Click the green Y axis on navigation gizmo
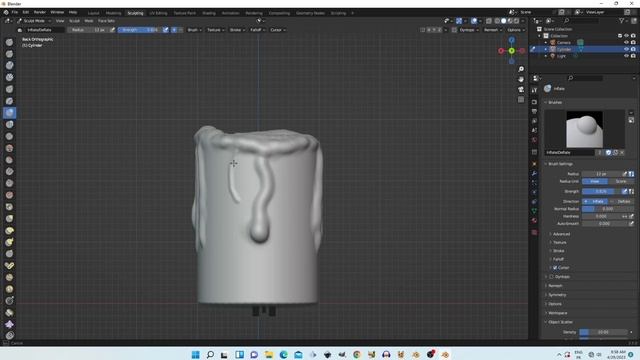 pyautogui.click(x=511, y=51)
